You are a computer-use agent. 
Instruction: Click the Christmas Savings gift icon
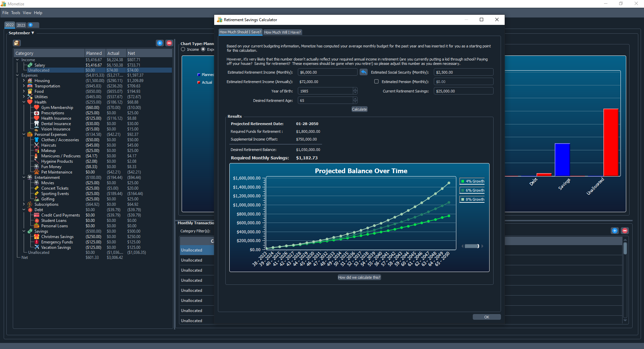[37, 237]
